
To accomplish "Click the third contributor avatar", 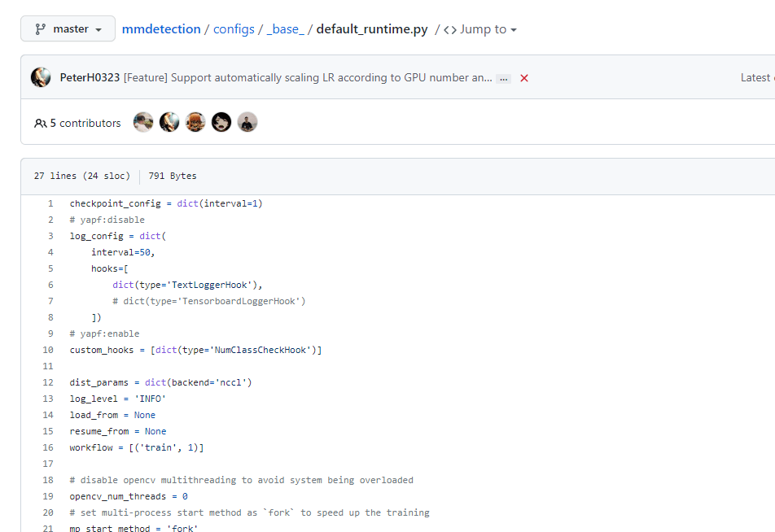I will click(x=195, y=121).
